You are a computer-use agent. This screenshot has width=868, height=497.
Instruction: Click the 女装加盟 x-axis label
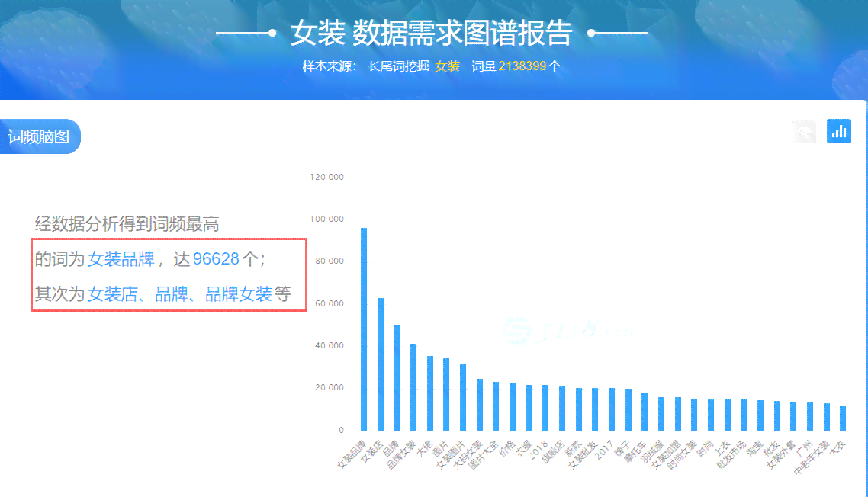tap(666, 454)
